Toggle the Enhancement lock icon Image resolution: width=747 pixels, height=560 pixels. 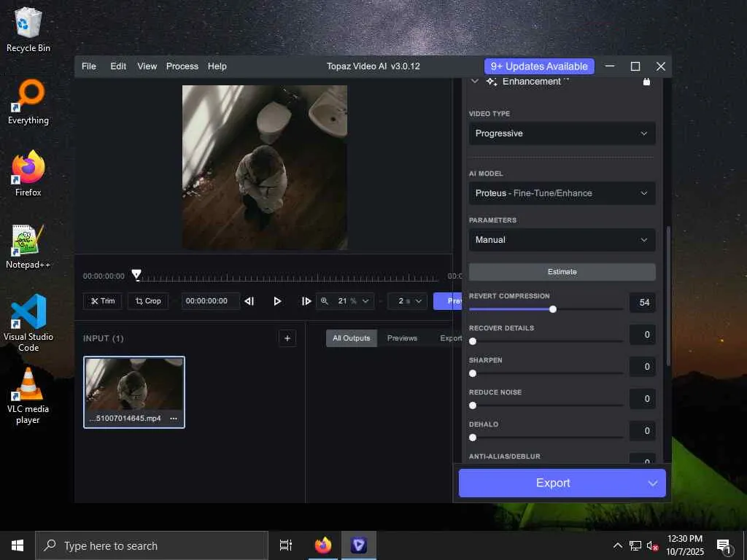tap(646, 82)
